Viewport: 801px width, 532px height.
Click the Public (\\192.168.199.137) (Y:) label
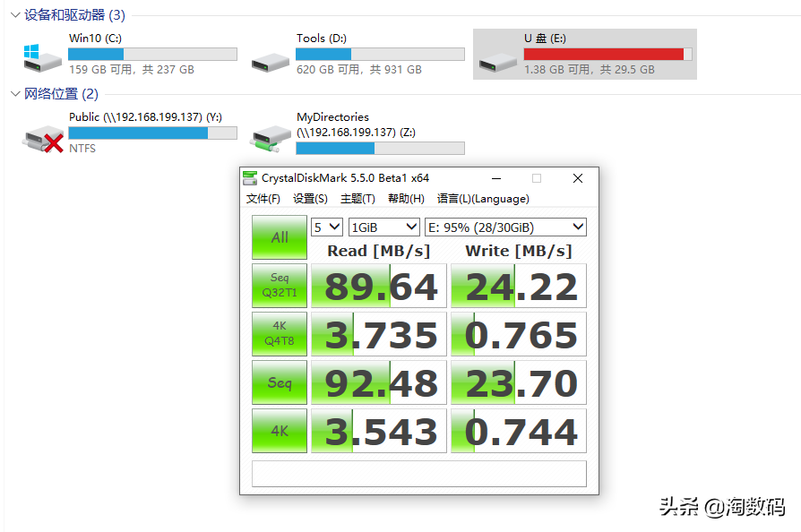click(145, 117)
